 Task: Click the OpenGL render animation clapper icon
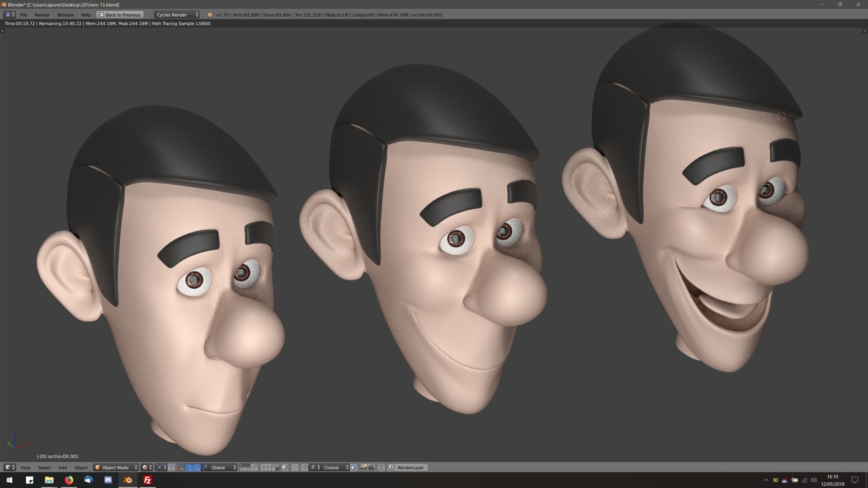(x=371, y=467)
